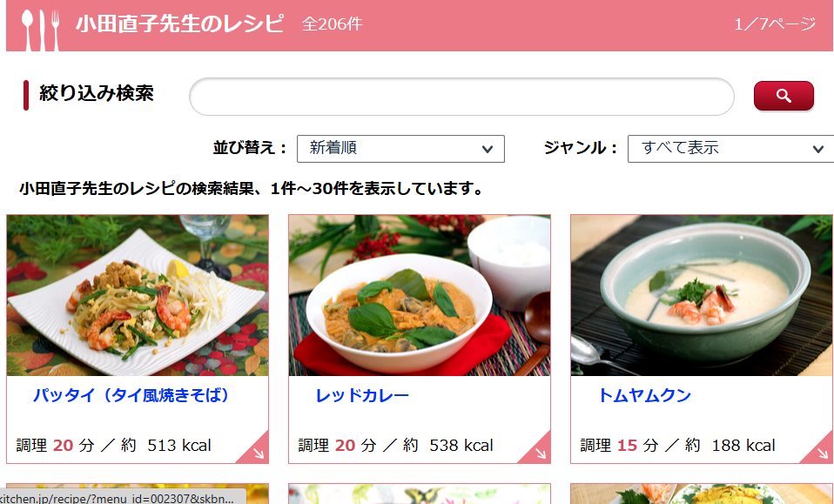Image resolution: width=834 pixels, height=504 pixels.
Task: Click the red magnifier search button
Action: (x=784, y=96)
